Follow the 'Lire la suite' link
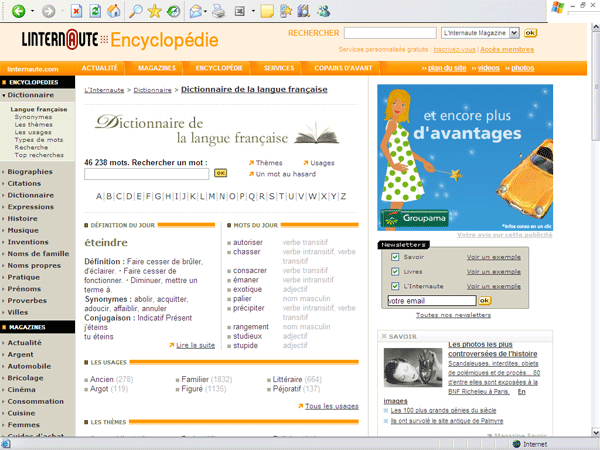Screen dimensions: 600x450 click(x=195, y=346)
